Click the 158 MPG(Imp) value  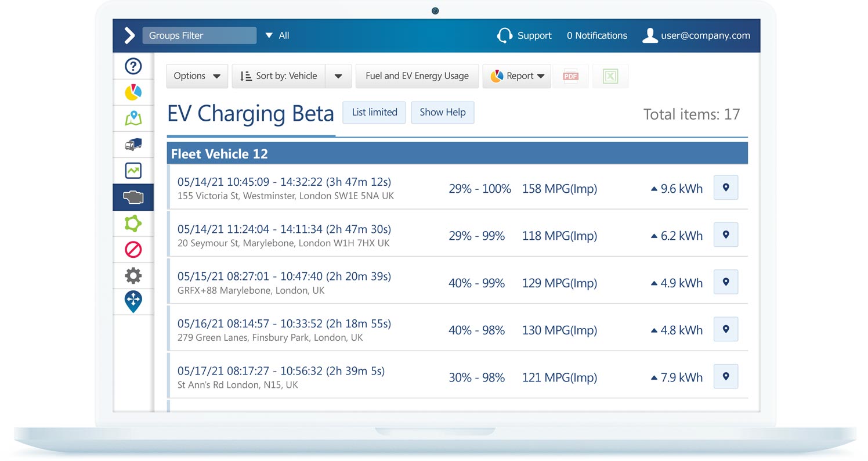click(x=559, y=189)
